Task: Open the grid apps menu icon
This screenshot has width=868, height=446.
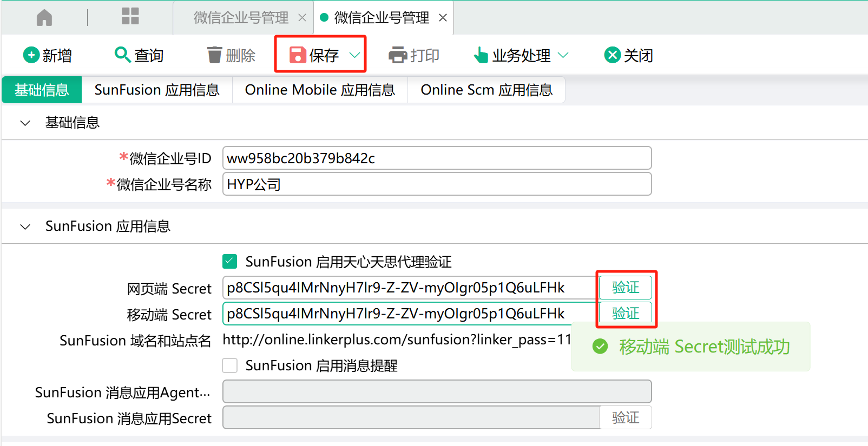Action: (x=130, y=16)
